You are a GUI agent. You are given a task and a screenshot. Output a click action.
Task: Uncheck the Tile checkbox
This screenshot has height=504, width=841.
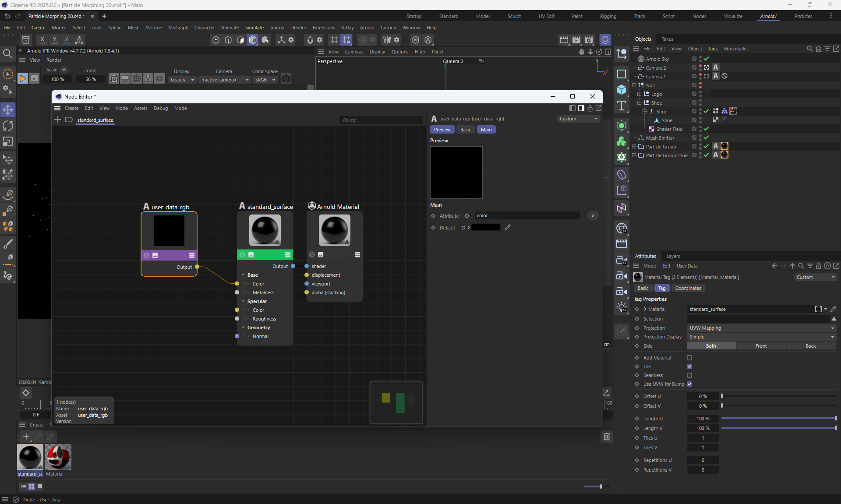689,367
